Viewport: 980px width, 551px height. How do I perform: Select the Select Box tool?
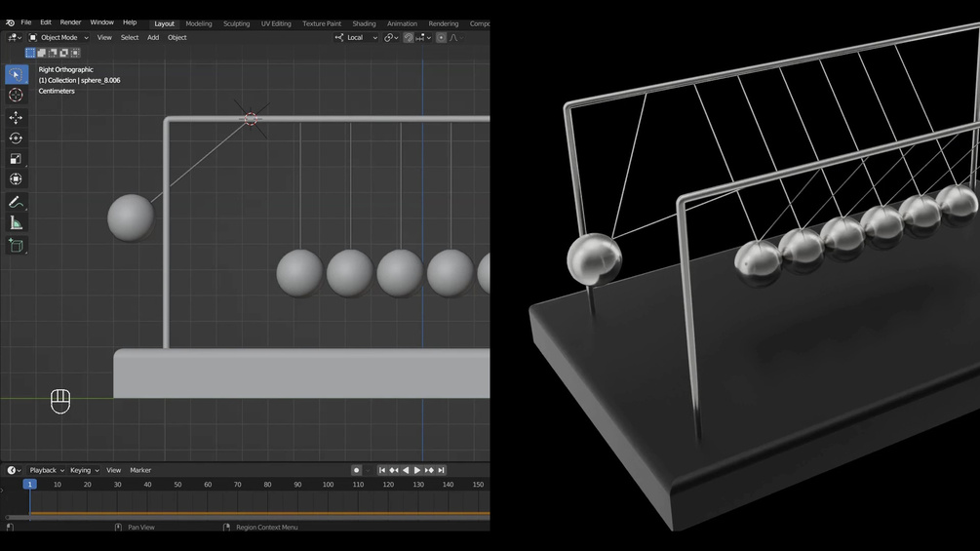(16, 74)
